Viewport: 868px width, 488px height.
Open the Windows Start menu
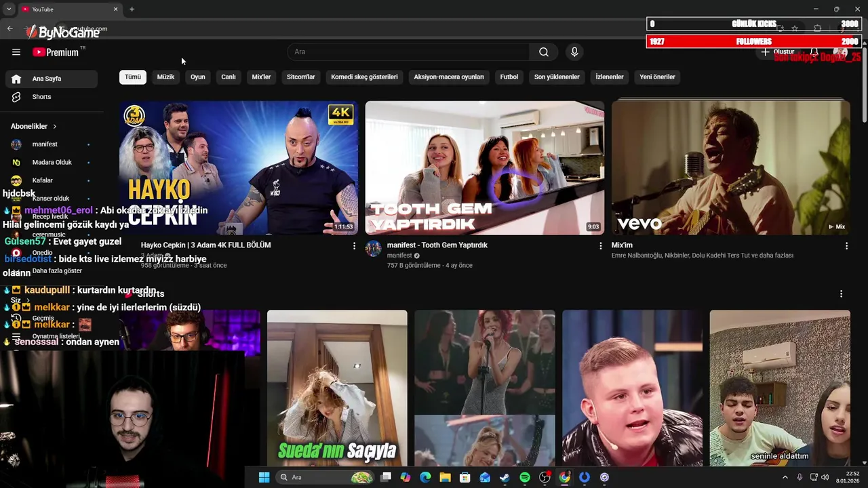264,477
